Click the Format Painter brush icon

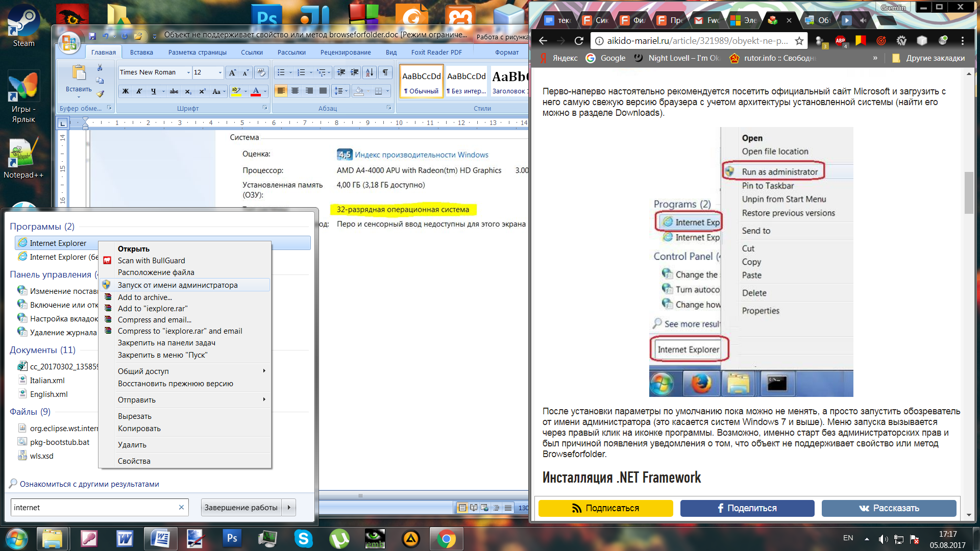point(100,93)
